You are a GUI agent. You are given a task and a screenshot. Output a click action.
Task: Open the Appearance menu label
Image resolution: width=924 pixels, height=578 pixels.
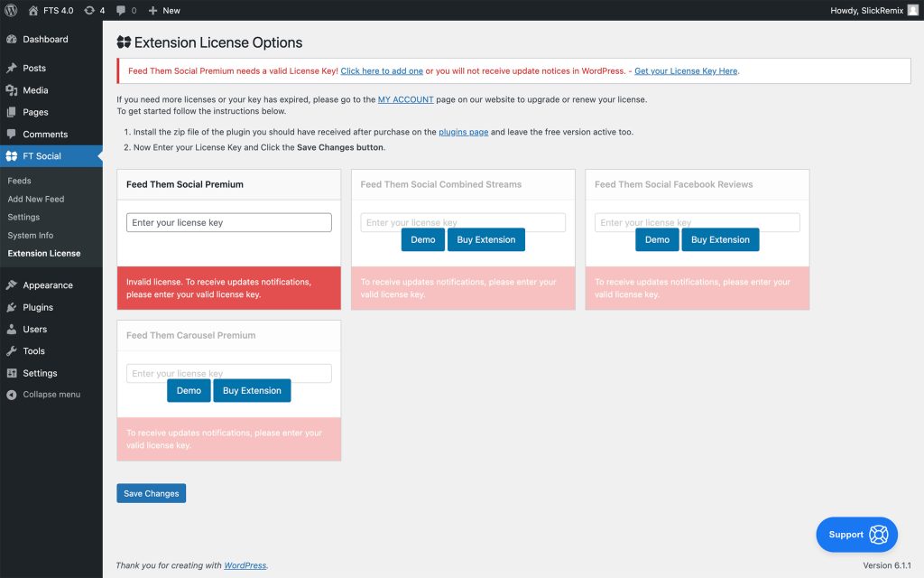(x=48, y=284)
